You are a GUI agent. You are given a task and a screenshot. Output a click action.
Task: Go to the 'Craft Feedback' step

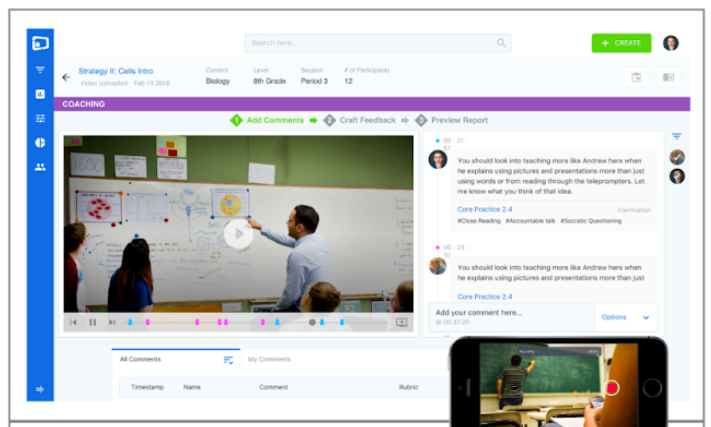click(x=360, y=120)
